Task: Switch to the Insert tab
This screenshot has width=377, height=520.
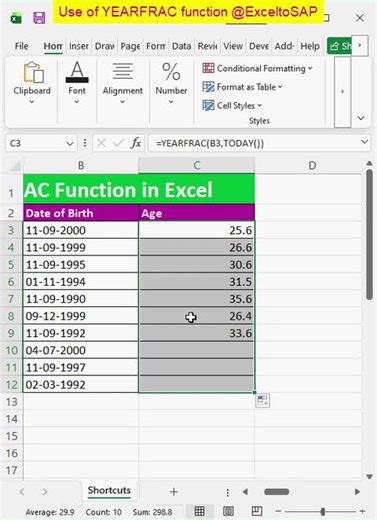Action: (x=79, y=46)
